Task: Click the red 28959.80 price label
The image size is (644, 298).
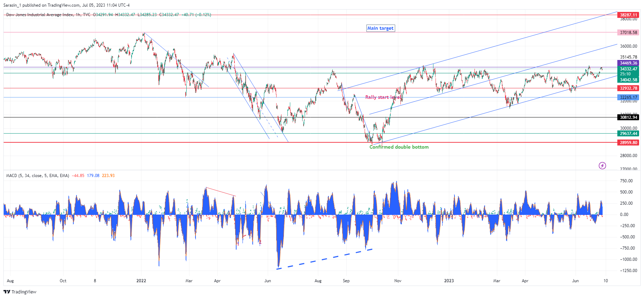Action: (628, 143)
